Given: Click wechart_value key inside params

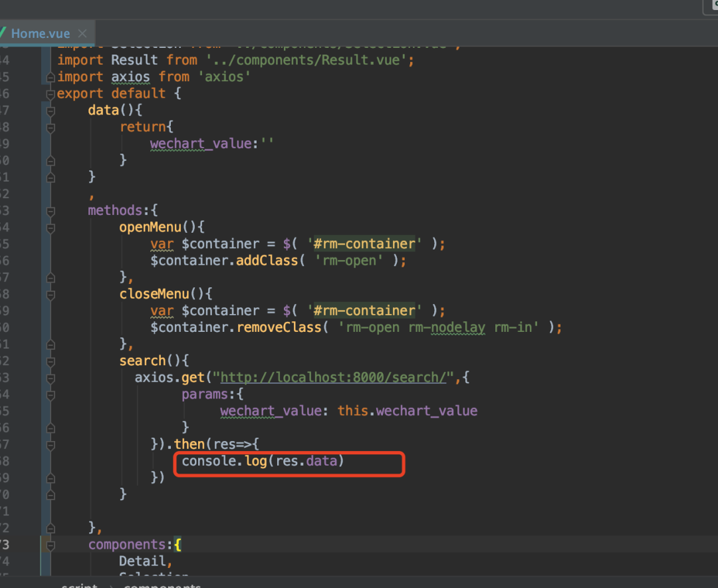Looking at the screenshot, I should [x=271, y=410].
